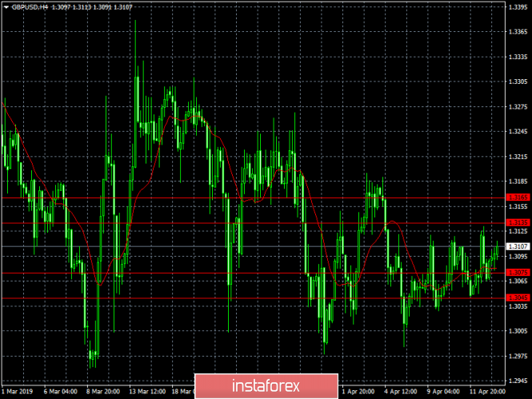This screenshot has height=399, width=532.
Task: Open the chart menu arrow beside GBPUSD,H4
Action: pos(6,7)
